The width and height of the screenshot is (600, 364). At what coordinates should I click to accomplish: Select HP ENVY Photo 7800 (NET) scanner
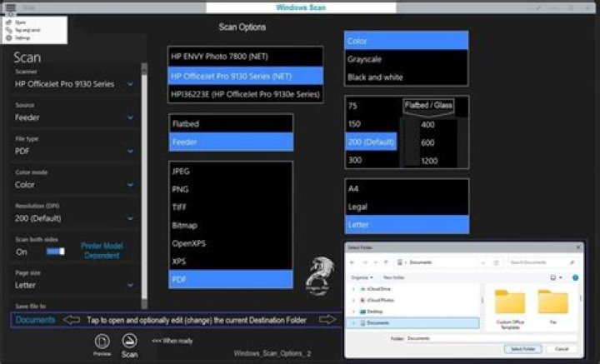point(246,57)
